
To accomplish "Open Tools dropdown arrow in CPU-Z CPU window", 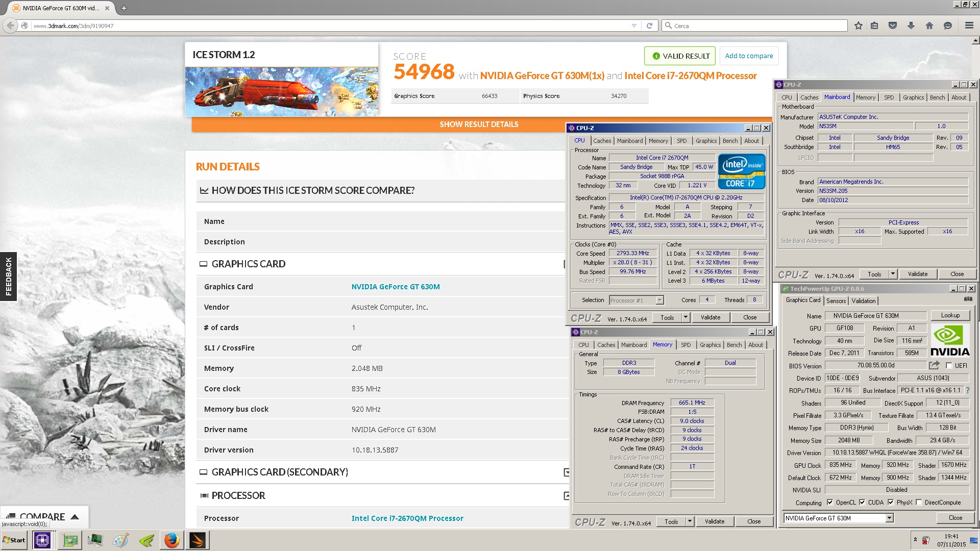I will [x=685, y=317].
